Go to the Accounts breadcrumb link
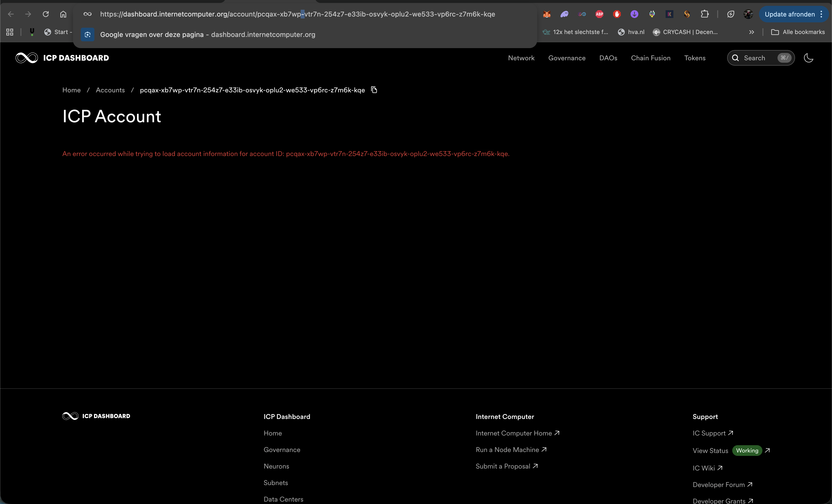832x504 pixels. pyautogui.click(x=110, y=90)
